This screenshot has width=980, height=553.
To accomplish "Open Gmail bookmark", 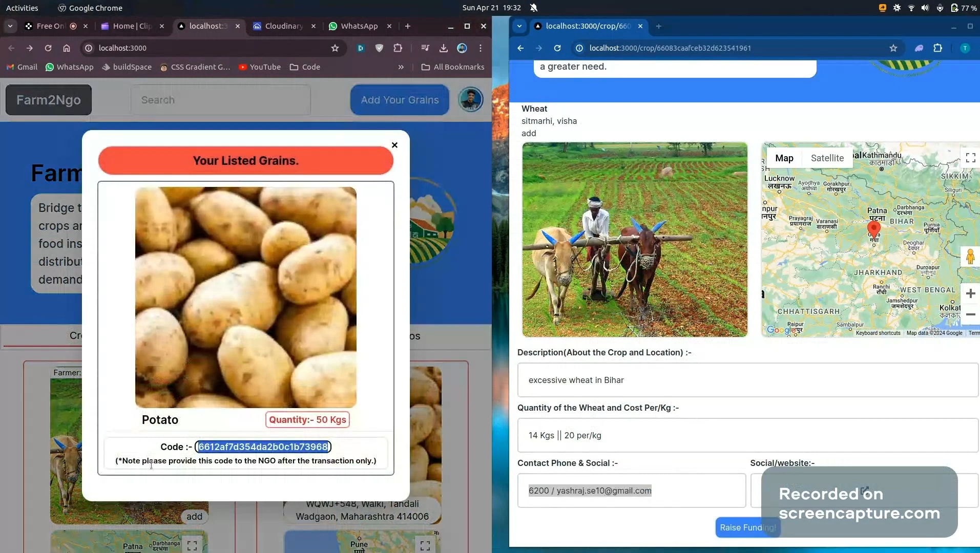I will (x=22, y=67).
